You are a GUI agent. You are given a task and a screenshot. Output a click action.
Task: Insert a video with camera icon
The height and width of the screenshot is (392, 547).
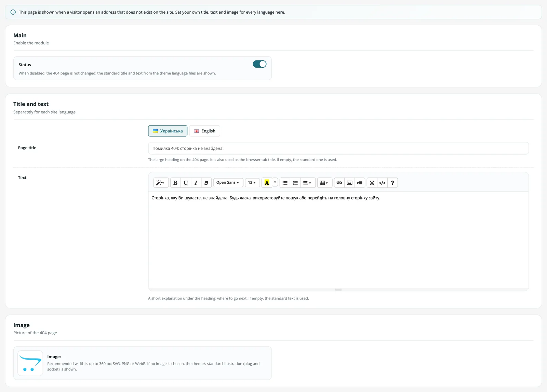[360, 183]
